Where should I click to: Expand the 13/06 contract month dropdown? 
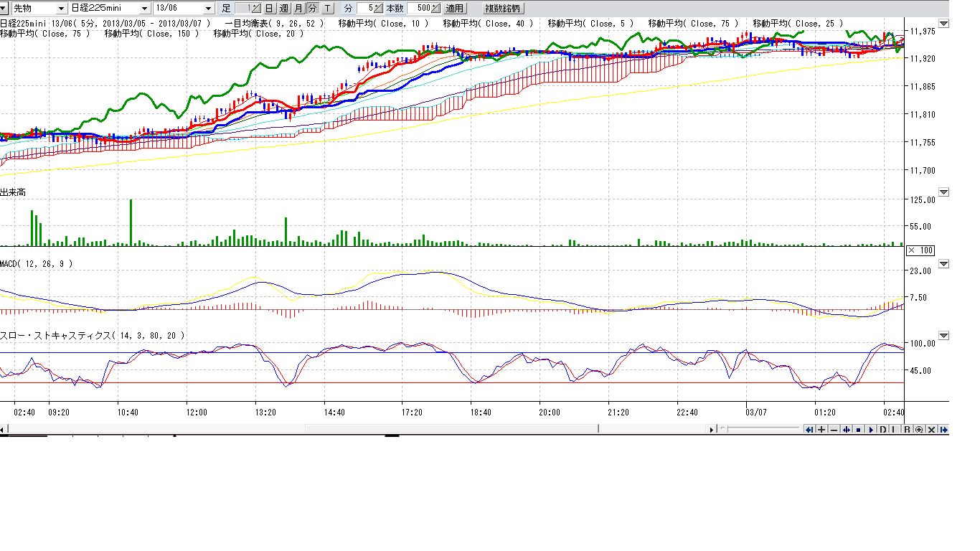pos(209,9)
